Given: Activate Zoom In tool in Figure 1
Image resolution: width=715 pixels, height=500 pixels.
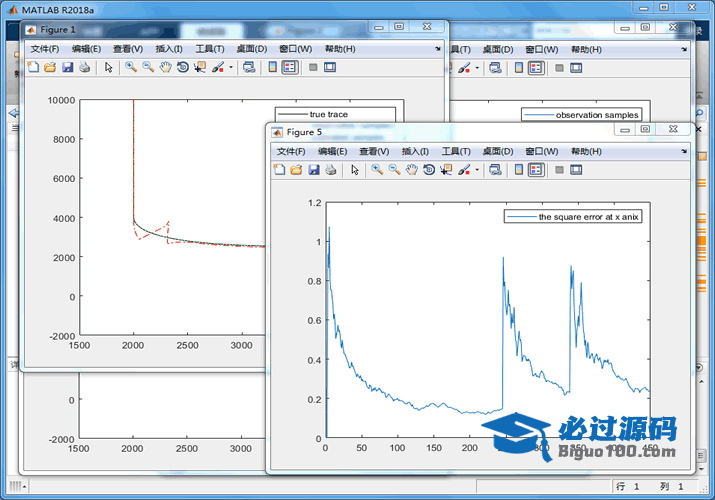Looking at the screenshot, I should [131, 67].
